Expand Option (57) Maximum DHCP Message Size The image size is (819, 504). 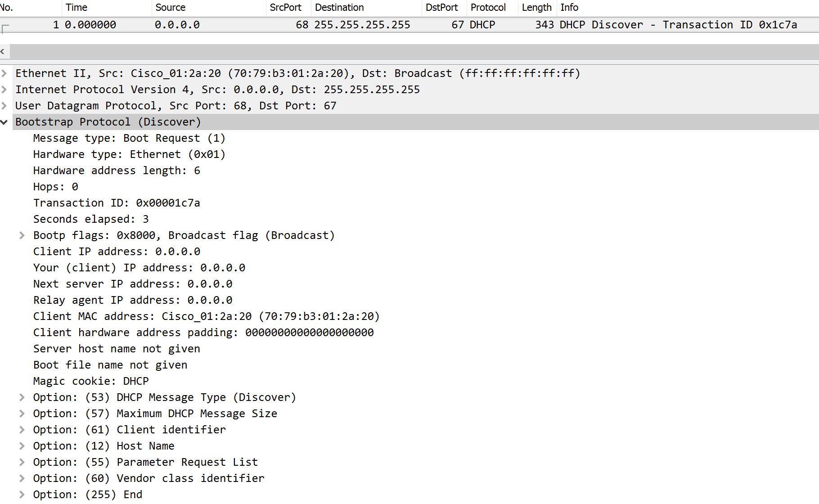22,413
